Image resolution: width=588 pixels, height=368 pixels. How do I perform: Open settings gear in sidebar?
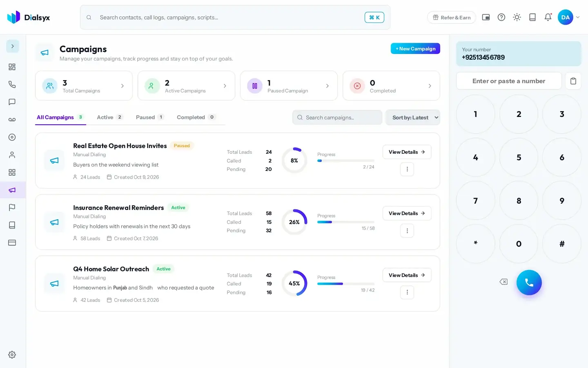click(12, 355)
